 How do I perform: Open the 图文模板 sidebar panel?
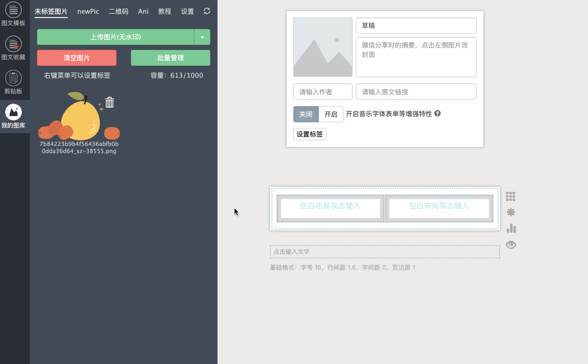[x=13, y=14]
